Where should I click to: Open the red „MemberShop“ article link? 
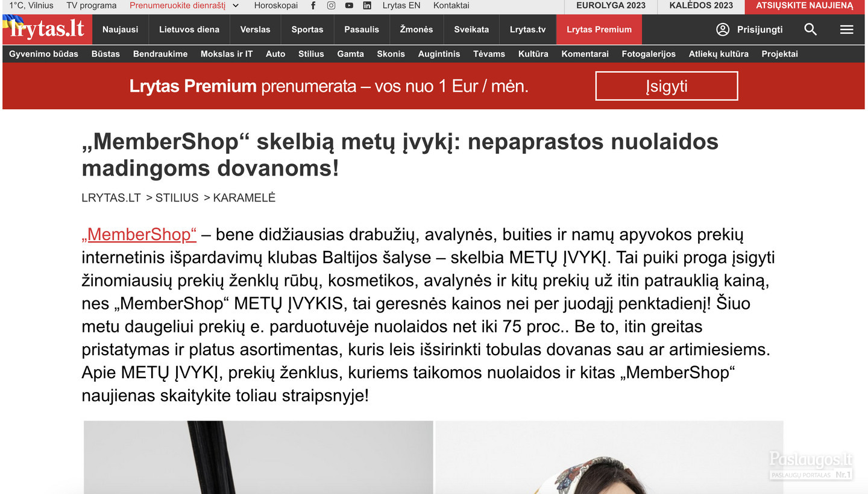139,235
